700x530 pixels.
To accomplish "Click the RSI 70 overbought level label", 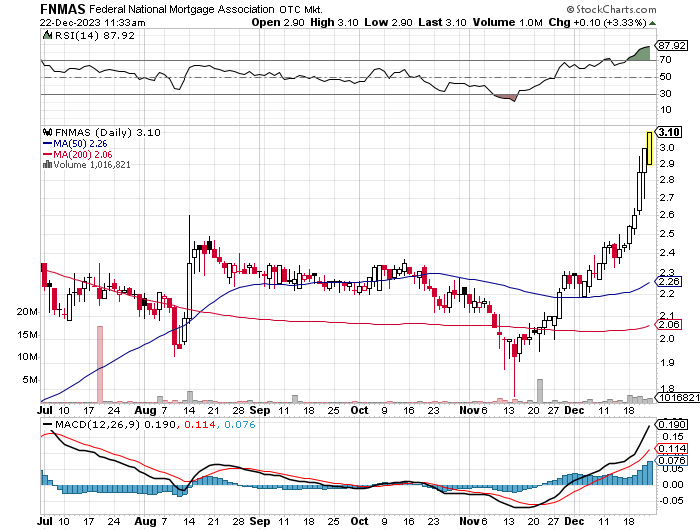I will (665, 60).
